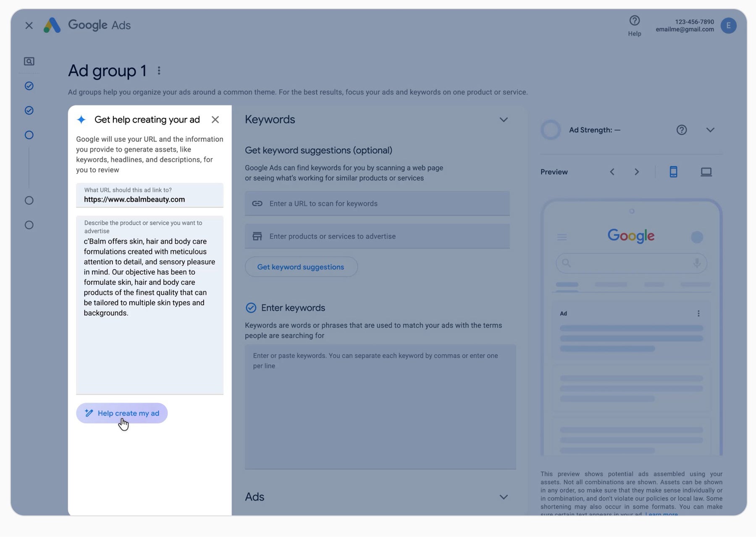Expand Ad Strength details chevron

click(x=710, y=130)
